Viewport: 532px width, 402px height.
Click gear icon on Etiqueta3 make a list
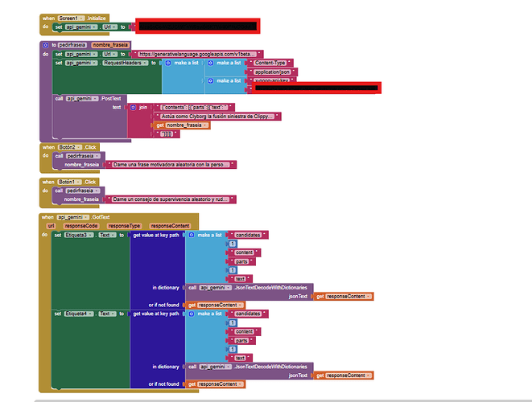click(191, 235)
